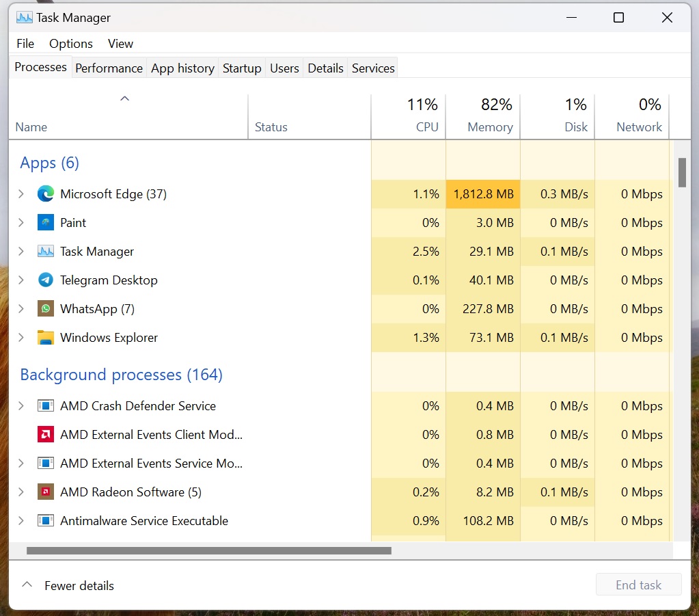Click the AMD Radeon Software icon
The image size is (699, 616).
[x=46, y=492]
